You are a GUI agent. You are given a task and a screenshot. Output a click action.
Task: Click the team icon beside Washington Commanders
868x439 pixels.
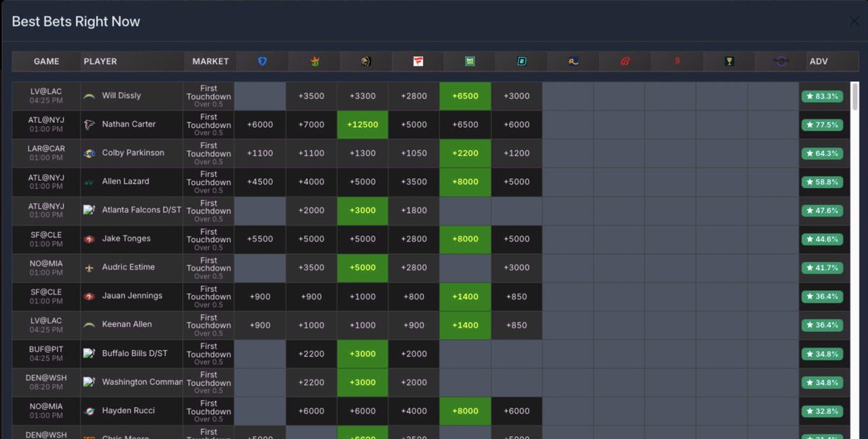[x=90, y=382]
